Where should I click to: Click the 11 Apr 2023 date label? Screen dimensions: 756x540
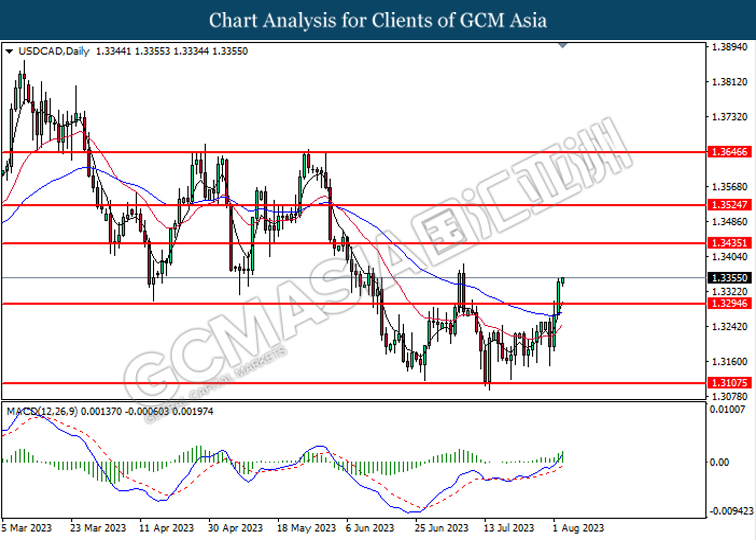pyautogui.click(x=166, y=528)
